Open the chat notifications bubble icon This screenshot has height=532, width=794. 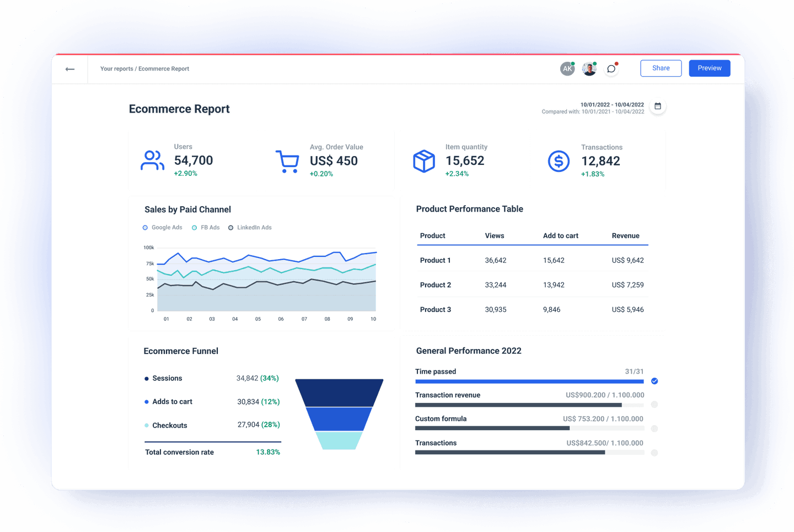coord(610,68)
